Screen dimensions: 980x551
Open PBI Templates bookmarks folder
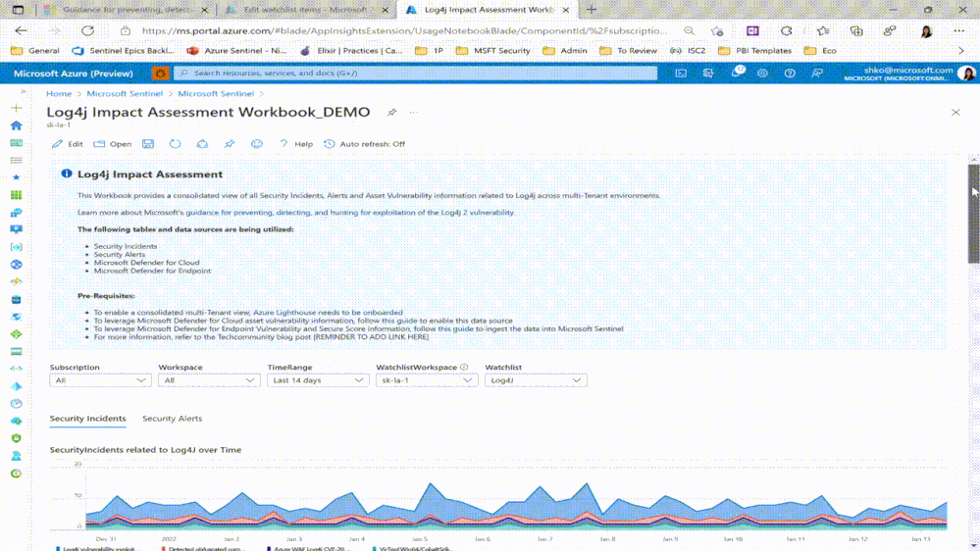(755, 51)
